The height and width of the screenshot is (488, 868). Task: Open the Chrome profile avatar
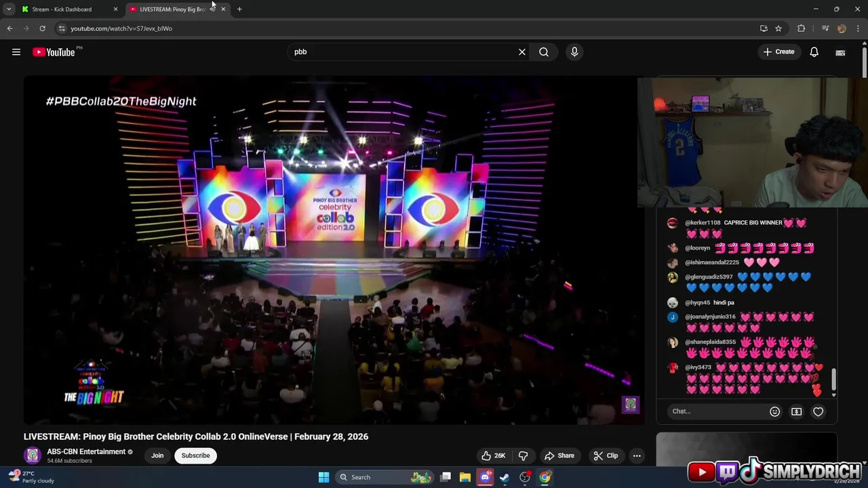[842, 28]
